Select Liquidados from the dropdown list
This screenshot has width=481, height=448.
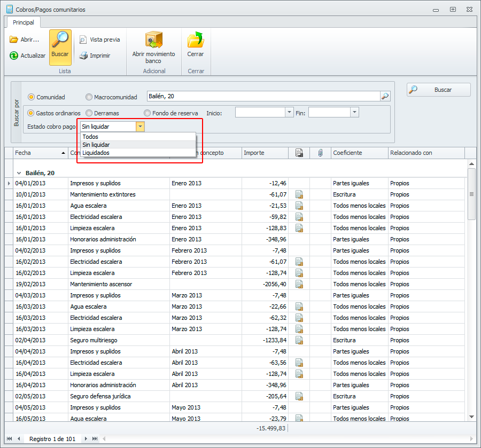pos(96,153)
